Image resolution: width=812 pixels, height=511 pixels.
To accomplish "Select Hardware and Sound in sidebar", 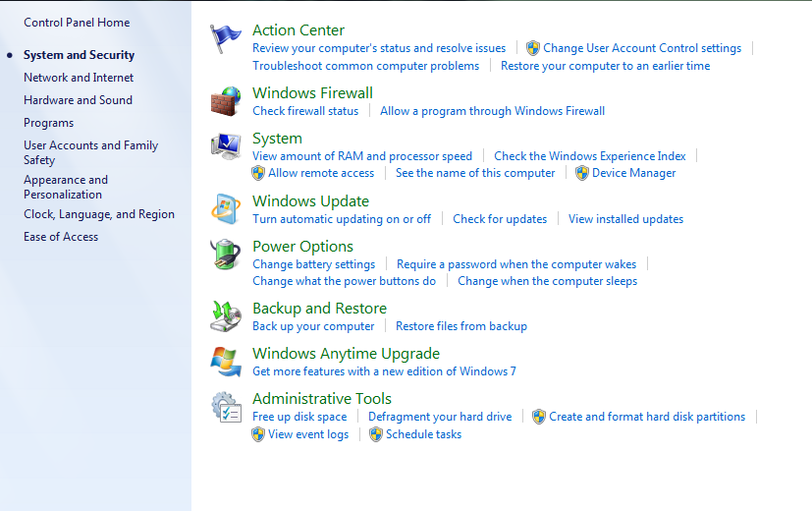I will coord(79,100).
